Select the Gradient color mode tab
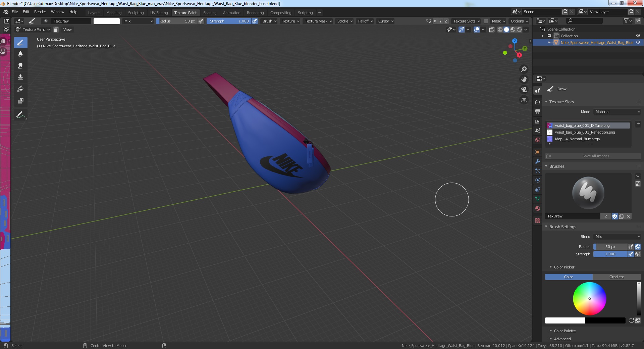The width and height of the screenshot is (644, 349). pos(616,277)
